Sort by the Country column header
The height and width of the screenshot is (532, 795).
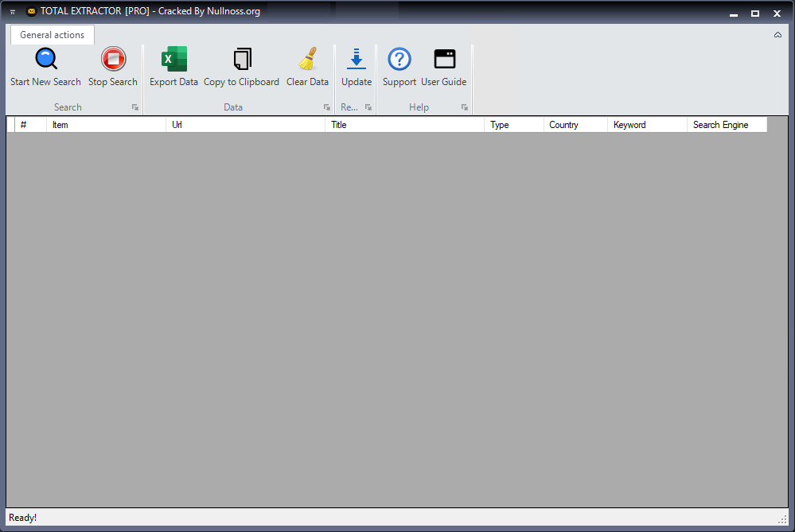point(575,125)
